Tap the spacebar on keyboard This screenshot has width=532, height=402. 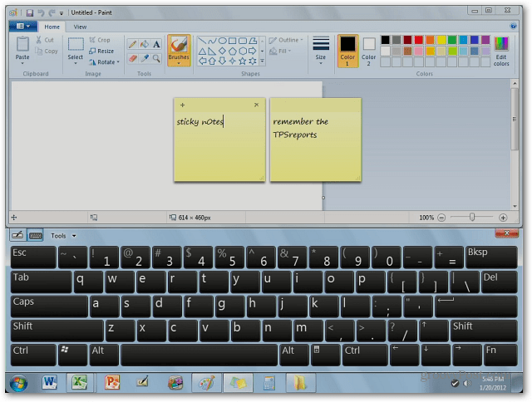tap(199, 355)
